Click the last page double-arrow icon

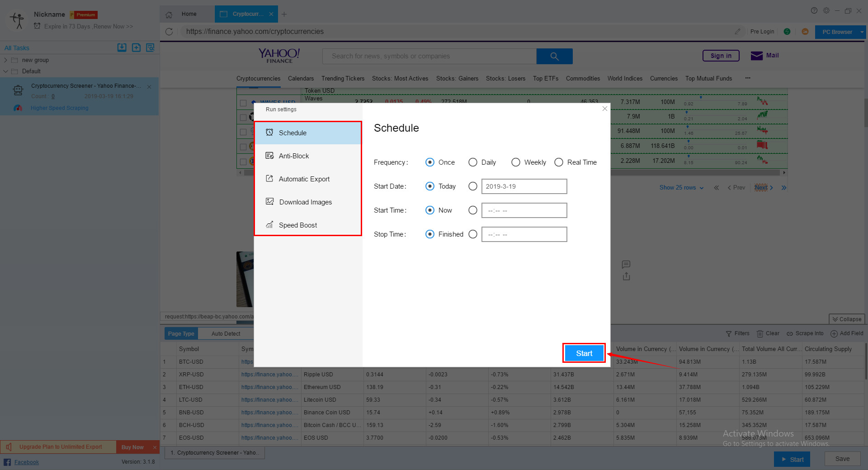pos(784,188)
